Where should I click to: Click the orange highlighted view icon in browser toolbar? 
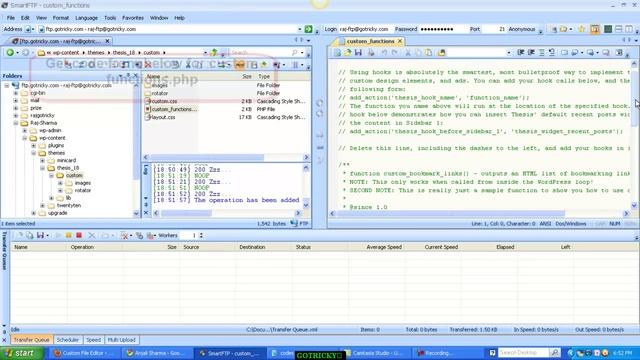coord(240,64)
